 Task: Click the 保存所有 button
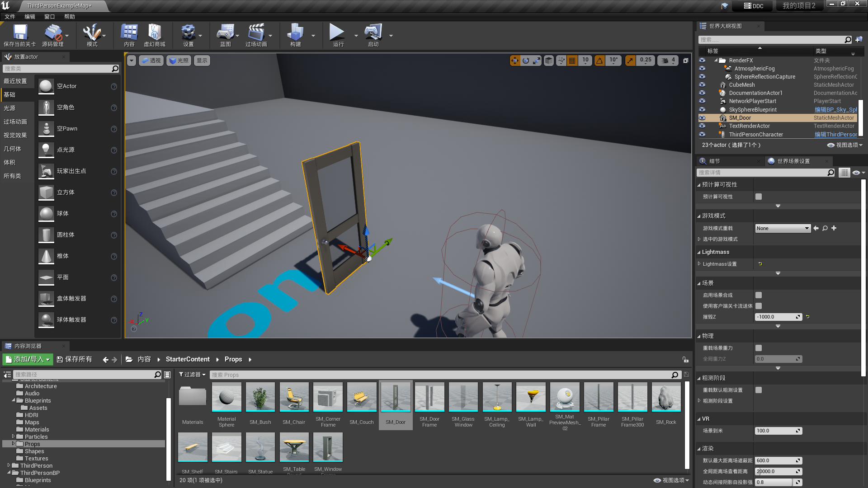coord(75,359)
